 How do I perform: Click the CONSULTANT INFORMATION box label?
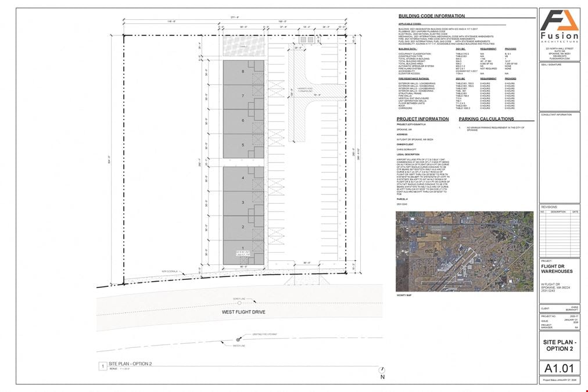557,114
